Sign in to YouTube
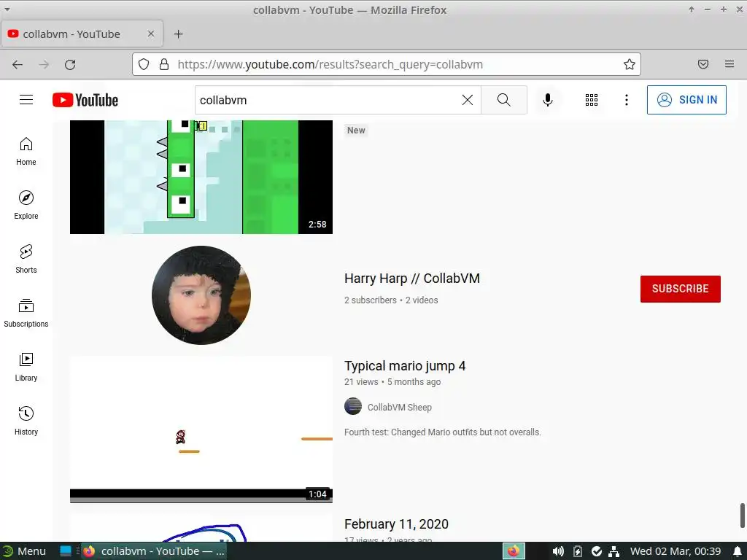The image size is (747, 560). pos(686,100)
